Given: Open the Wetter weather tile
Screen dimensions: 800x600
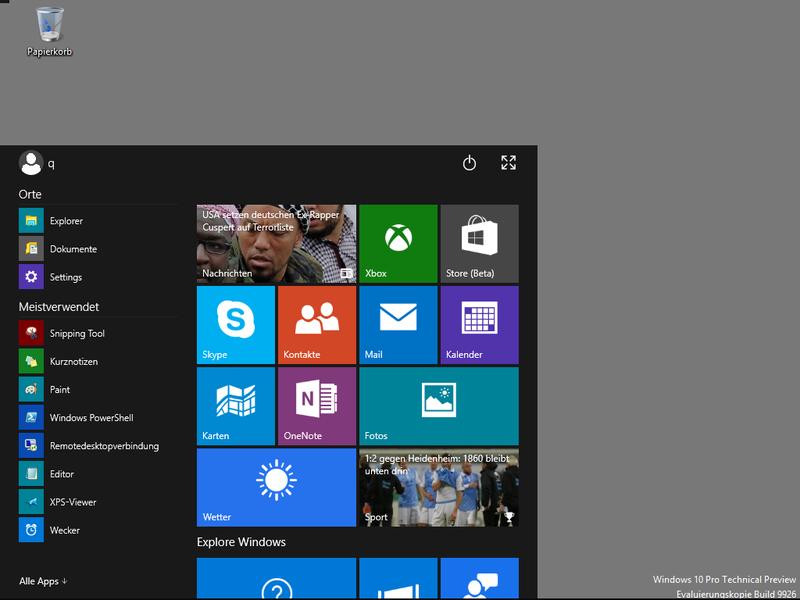Looking at the screenshot, I should pyautogui.click(x=277, y=487).
